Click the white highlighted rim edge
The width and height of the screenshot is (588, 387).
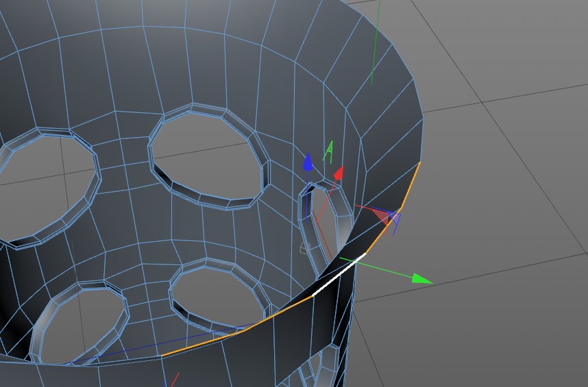coord(339,274)
